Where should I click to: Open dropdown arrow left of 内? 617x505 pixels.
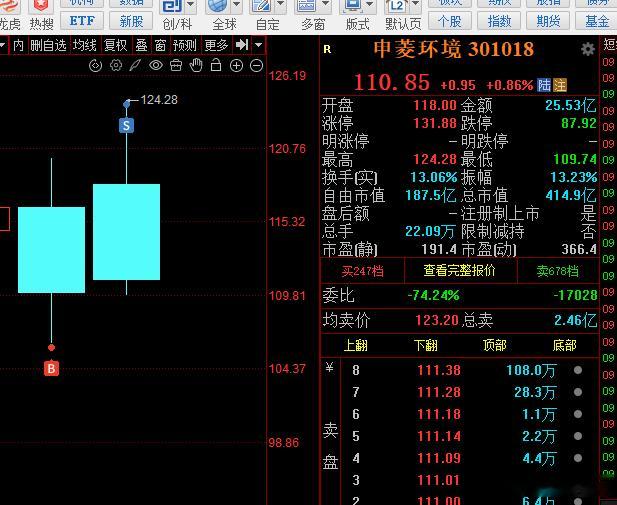pyautogui.click(x=3, y=45)
